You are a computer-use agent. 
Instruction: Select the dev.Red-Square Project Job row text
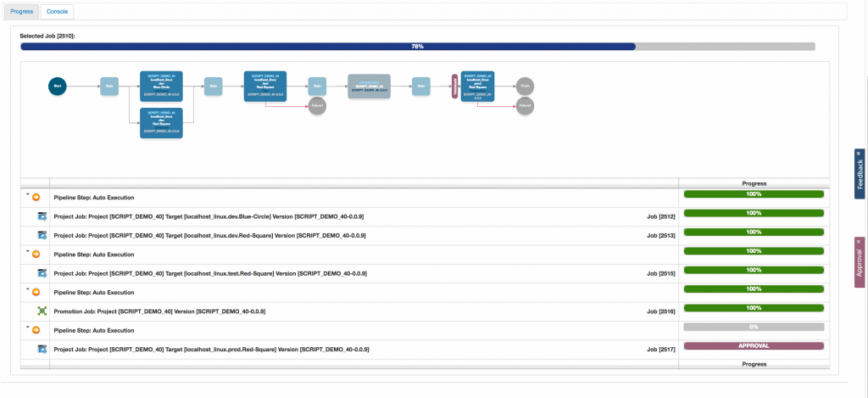pyautogui.click(x=210, y=236)
